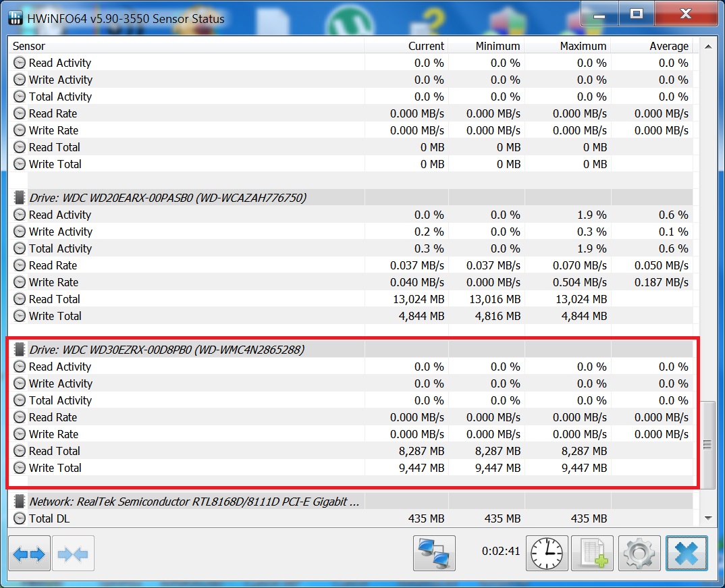The height and width of the screenshot is (588, 725).
Task: Click the WD20EARX drive chip icon
Action: [x=20, y=198]
